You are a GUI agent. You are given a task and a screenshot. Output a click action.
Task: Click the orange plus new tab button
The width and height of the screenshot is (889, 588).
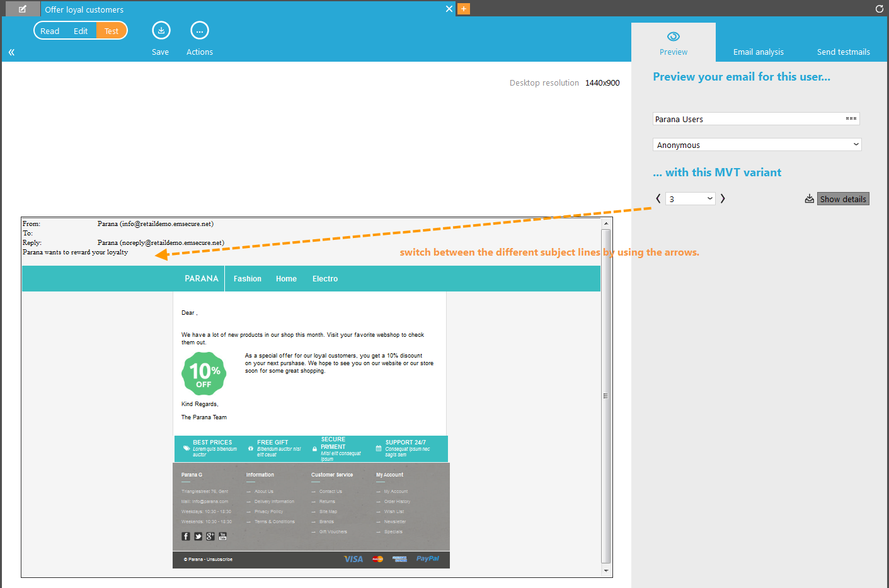coord(464,9)
